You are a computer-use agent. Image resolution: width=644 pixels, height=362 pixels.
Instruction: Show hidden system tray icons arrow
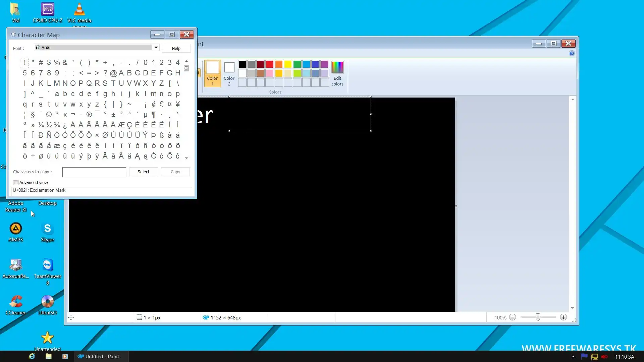tap(573, 357)
